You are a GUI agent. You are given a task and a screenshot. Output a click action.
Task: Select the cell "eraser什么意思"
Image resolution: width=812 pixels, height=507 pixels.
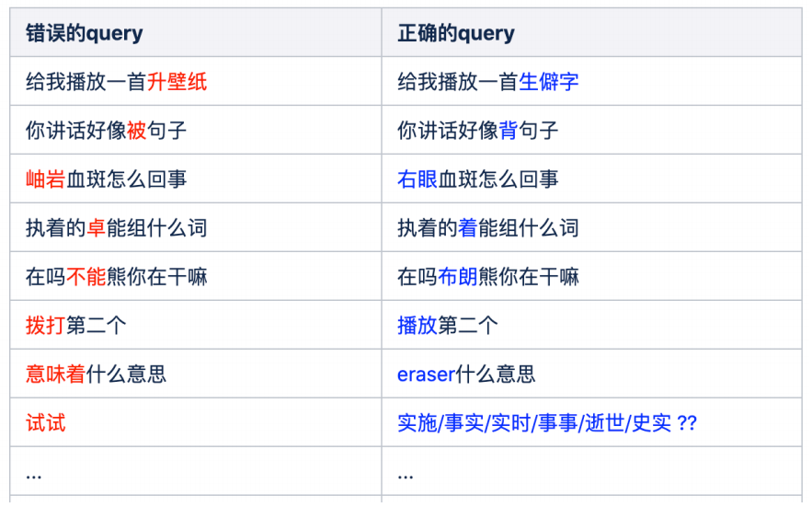point(592,374)
